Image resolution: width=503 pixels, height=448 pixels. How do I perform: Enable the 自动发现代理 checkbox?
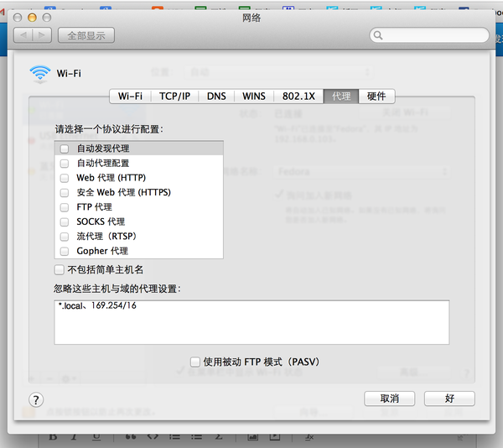(x=65, y=148)
